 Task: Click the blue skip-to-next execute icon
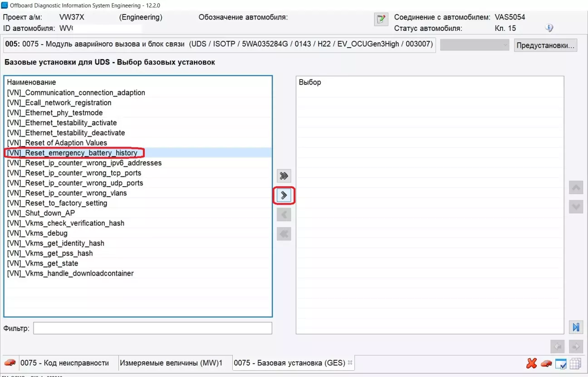click(x=575, y=327)
